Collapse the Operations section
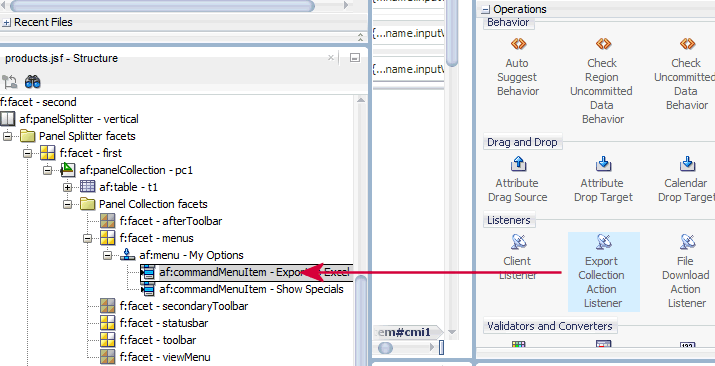 pos(486,10)
